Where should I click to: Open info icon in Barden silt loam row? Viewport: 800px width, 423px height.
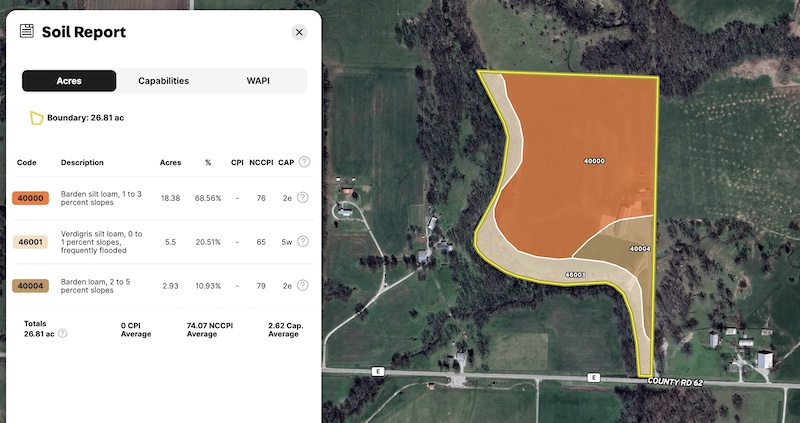click(x=303, y=198)
